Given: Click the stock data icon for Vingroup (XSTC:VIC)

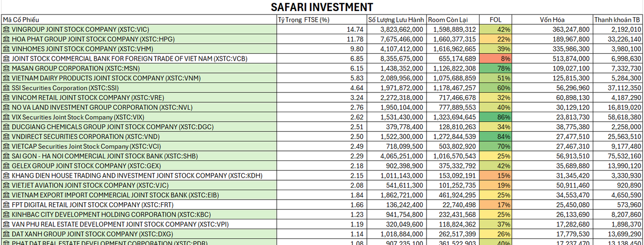Looking at the screenshot, I should coord(7,30).
